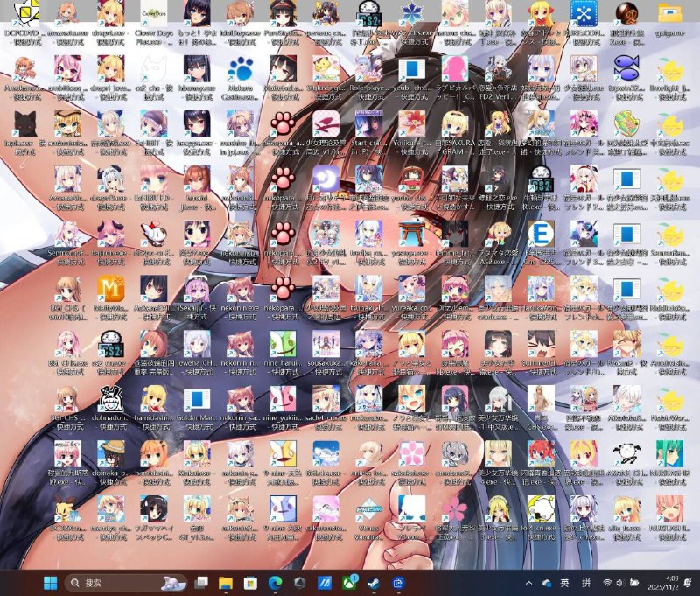Launch the Start_crac shortcut icon
The image size is (700, 596).
pyautogui.click(x=368, y=124)
